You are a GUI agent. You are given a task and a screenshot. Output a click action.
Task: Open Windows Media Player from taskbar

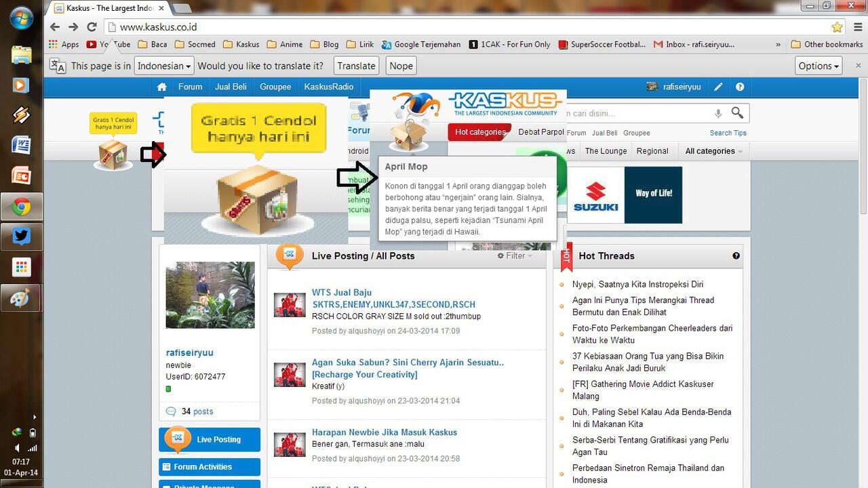(x=22, y=85)
